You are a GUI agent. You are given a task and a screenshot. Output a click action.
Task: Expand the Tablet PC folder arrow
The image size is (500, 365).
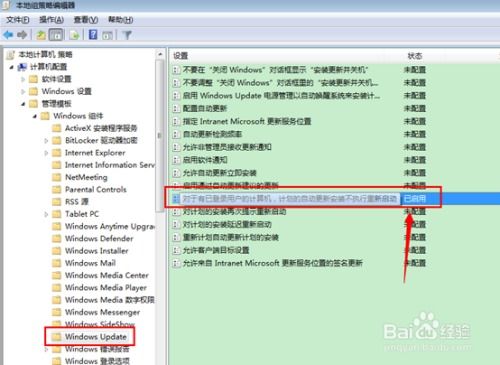pyautogui.click(x=46, y=214)
